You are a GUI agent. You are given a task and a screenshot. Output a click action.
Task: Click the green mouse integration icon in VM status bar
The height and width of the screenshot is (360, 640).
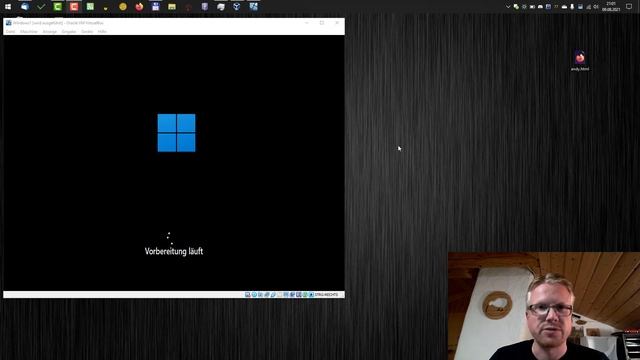[305, 295]
